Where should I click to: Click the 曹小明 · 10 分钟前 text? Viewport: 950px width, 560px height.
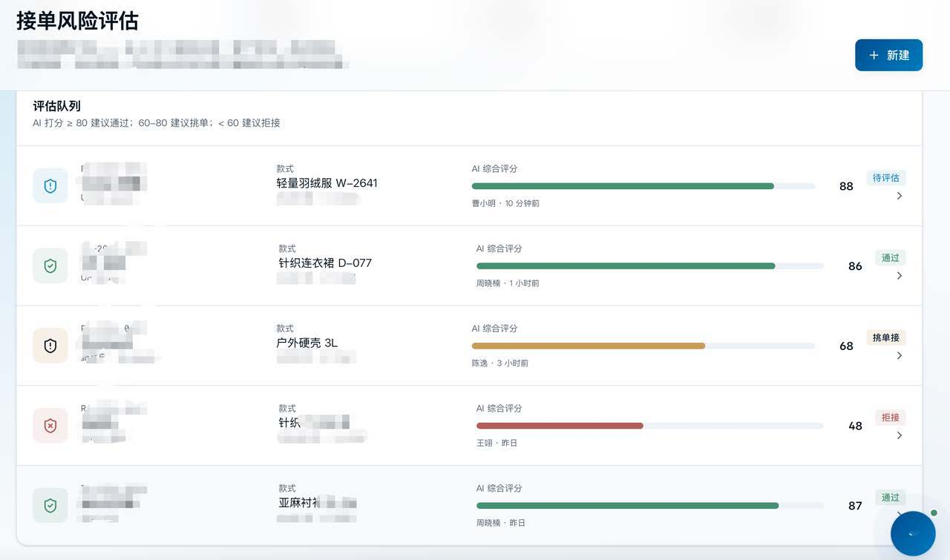click(x=505, y=203)
